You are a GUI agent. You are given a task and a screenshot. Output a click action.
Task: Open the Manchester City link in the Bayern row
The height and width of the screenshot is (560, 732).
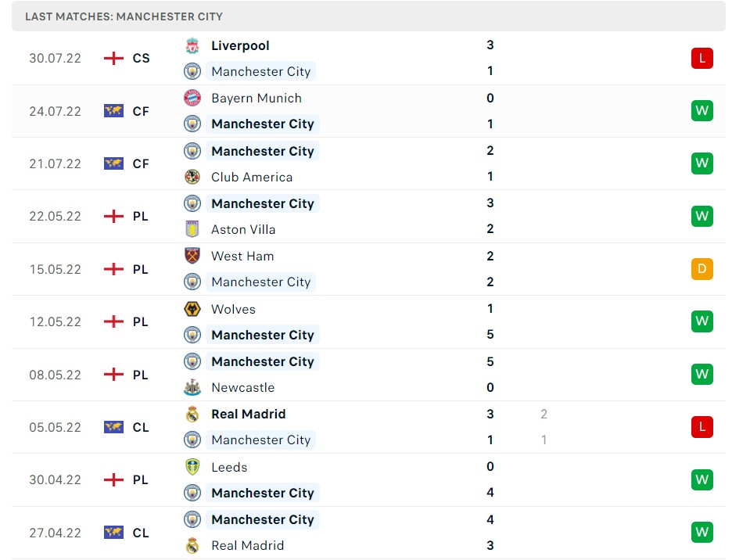coord(263,124)
